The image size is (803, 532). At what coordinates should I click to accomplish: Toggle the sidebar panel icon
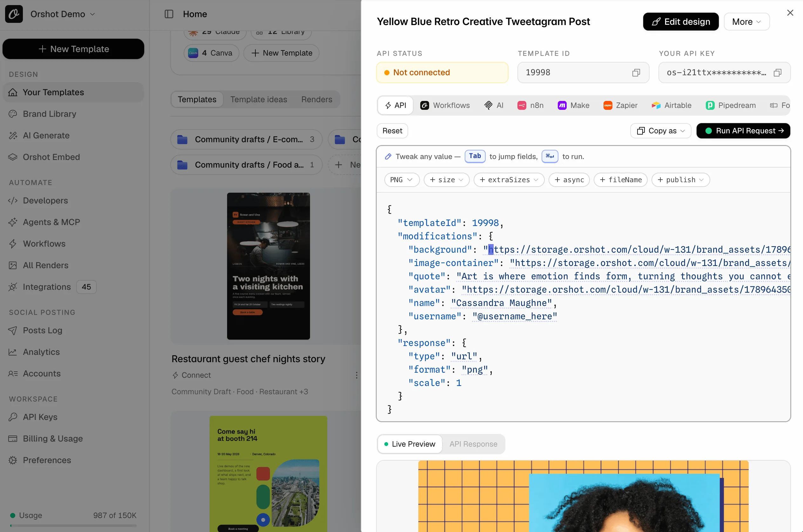pyautogui.click(x=169, y=14)
